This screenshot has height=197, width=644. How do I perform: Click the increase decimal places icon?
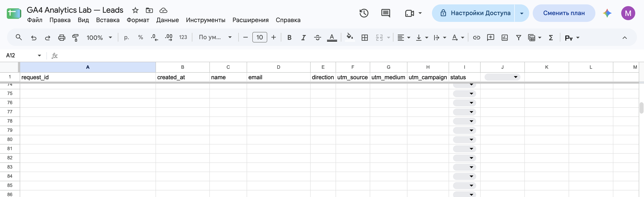click(x=169, y=37)
